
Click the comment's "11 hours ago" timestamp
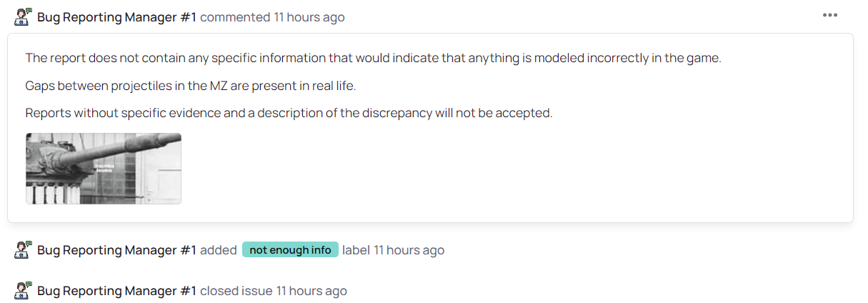[x=309, y=17]
